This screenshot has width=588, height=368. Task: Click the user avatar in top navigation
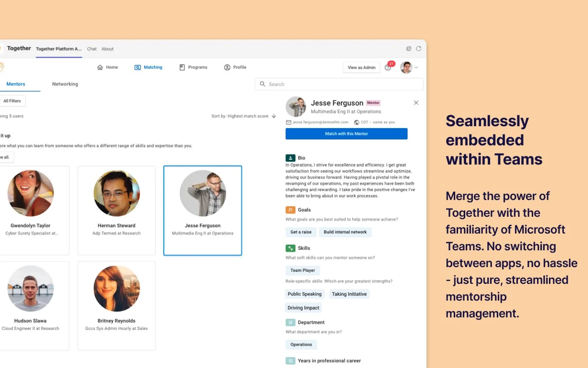coord(406,67)
